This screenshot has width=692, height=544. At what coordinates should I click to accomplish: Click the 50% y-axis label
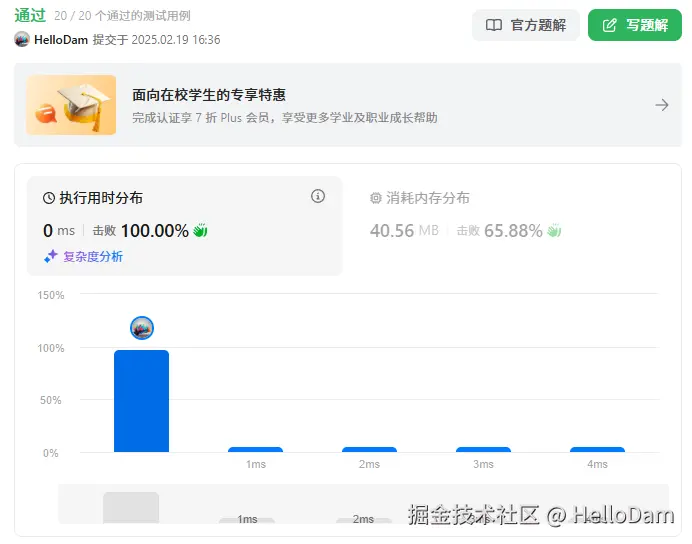click(x=51, y=400)
